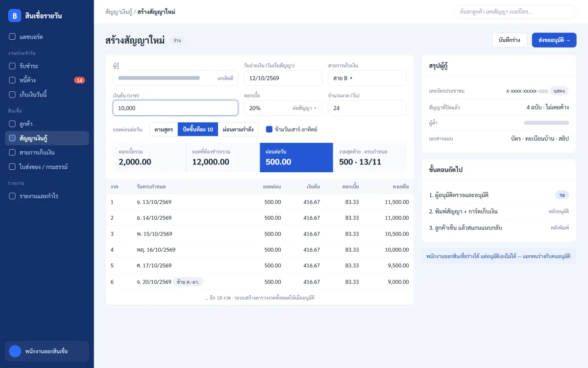Click the คงเหลือ column header

pyautogui.click(x=401, y=186)
